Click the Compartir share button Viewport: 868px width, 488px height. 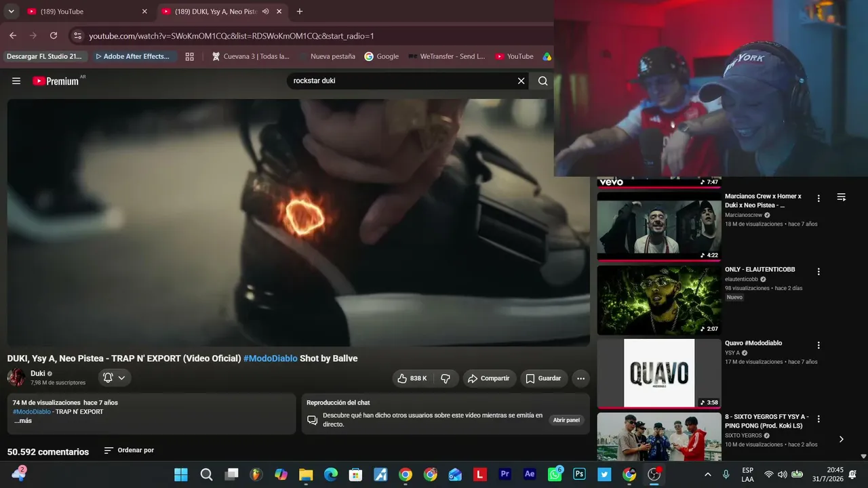[490, 378]
